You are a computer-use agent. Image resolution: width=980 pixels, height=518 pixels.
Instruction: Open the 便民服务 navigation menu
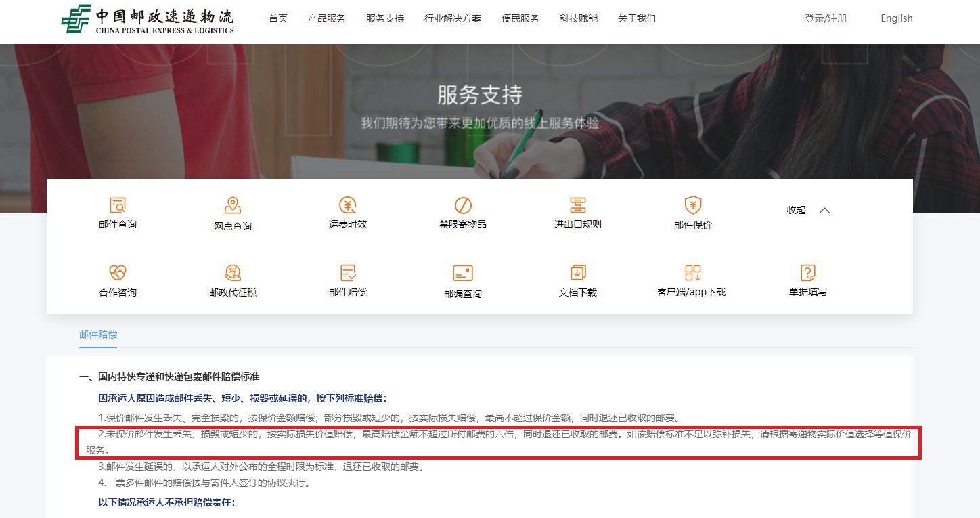(520, 18)
